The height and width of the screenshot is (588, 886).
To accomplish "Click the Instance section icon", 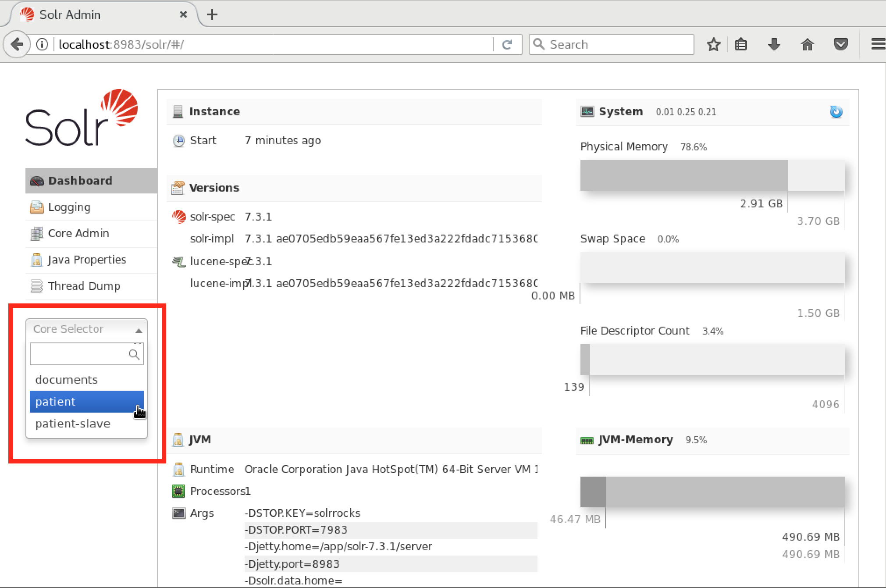I will (178, 110).
